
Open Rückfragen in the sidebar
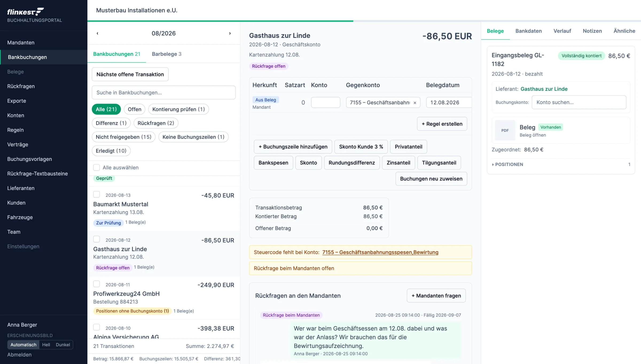coord(44,86)
